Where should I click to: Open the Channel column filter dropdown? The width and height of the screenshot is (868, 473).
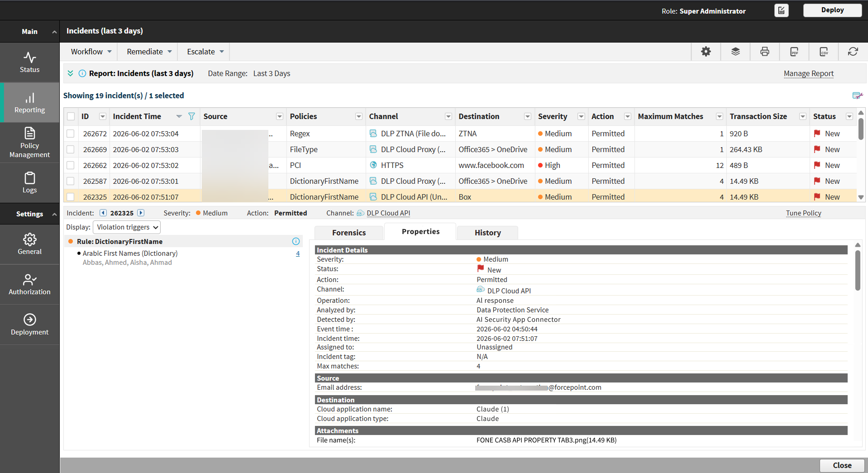[448, 116]
